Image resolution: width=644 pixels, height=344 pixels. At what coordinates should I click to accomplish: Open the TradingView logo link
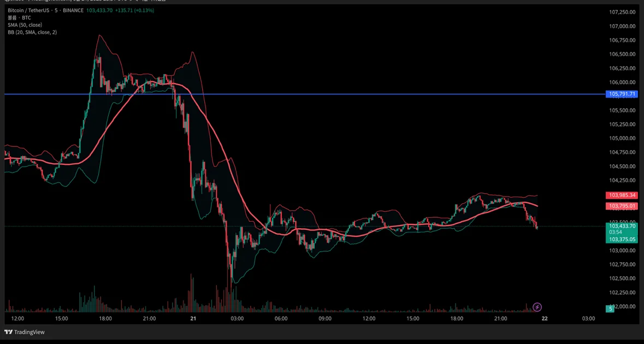24,332
